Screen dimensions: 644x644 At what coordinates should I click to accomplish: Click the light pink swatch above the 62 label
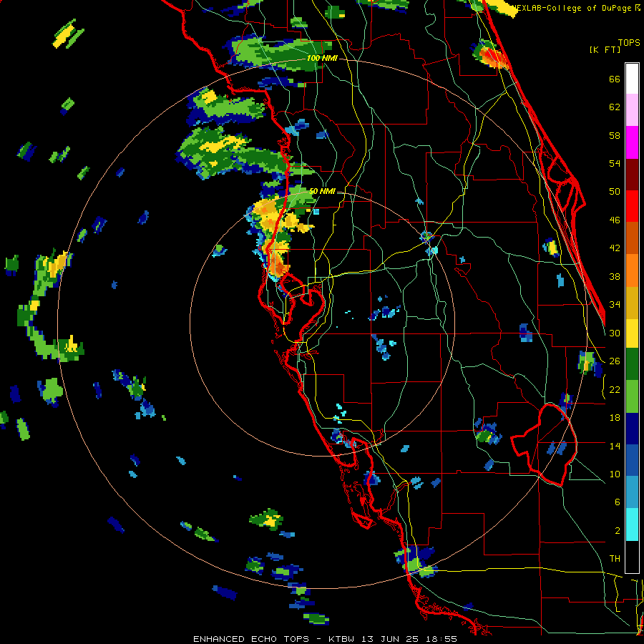tap(632, 109)
